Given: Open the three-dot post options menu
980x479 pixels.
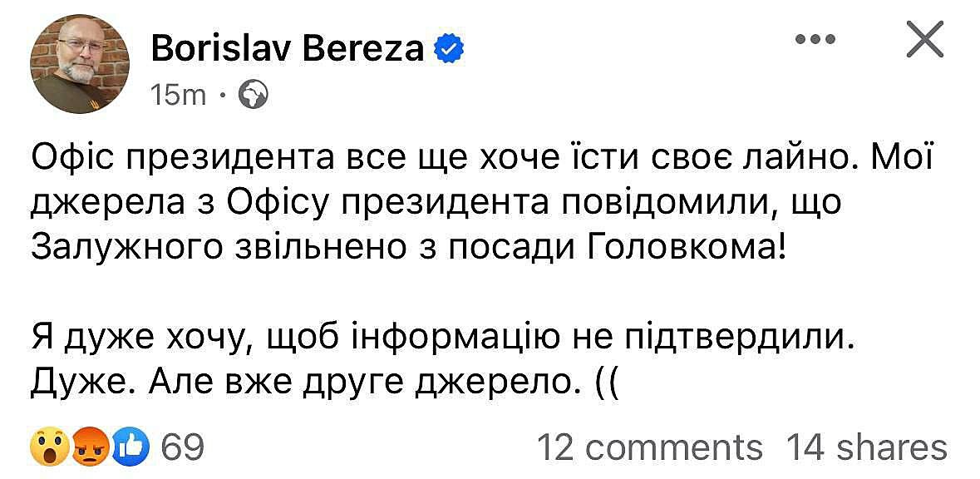Looking at the screenshot, I should [x=815, y=39].
